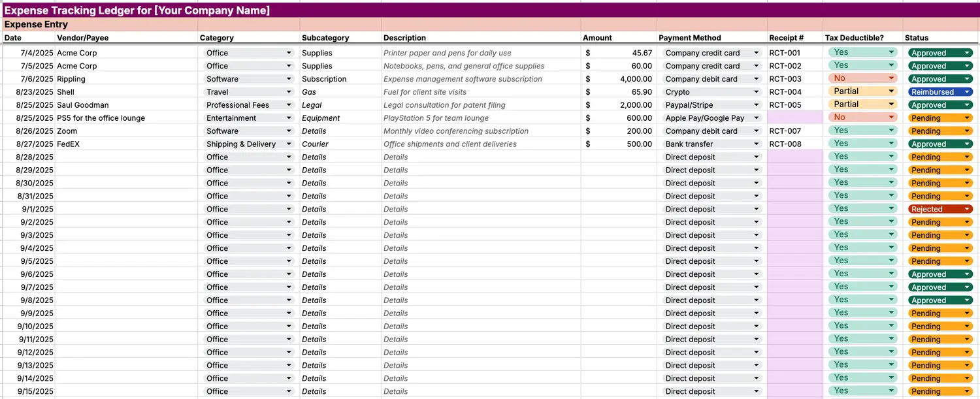Select the 7/4/2025 date cell
The width and height of the screenshot is (980, 399).
click(28, 53)
